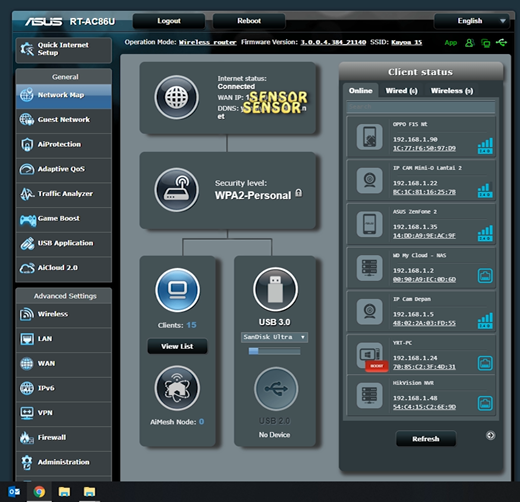Click the USB 3.0 storage usage bar
The width and height of the screenshot is (520, 502).
(x=274, y=351)
